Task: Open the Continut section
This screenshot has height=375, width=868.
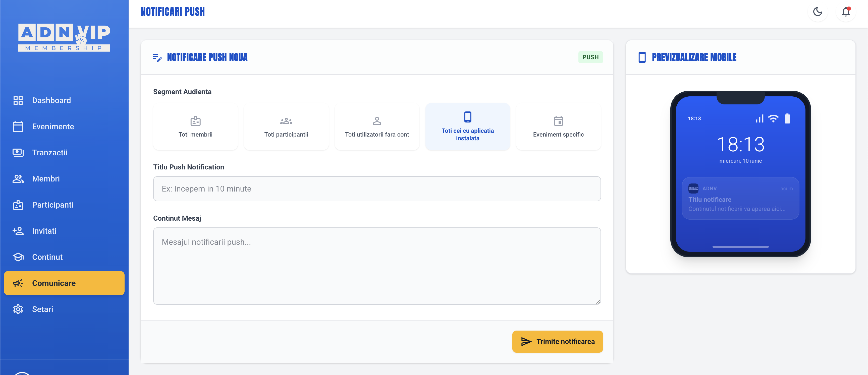Action: pos(64,257)
